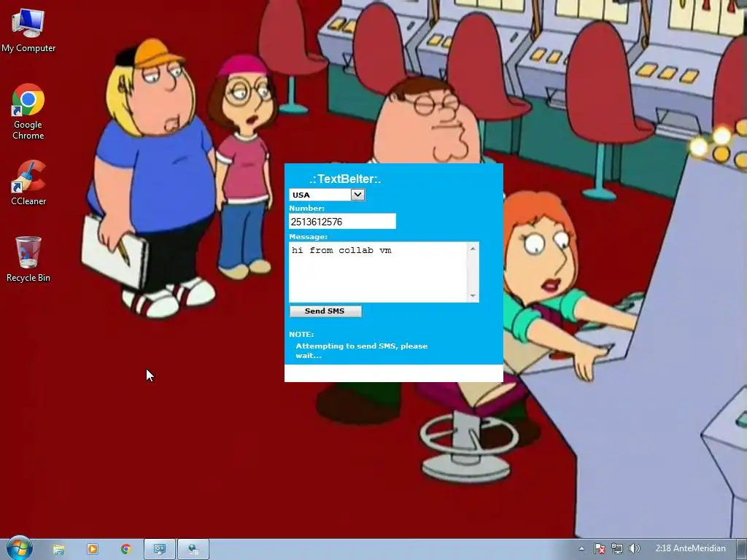The image size is (747, 560).
Task: Click into the Message text area
Action: 379,272
